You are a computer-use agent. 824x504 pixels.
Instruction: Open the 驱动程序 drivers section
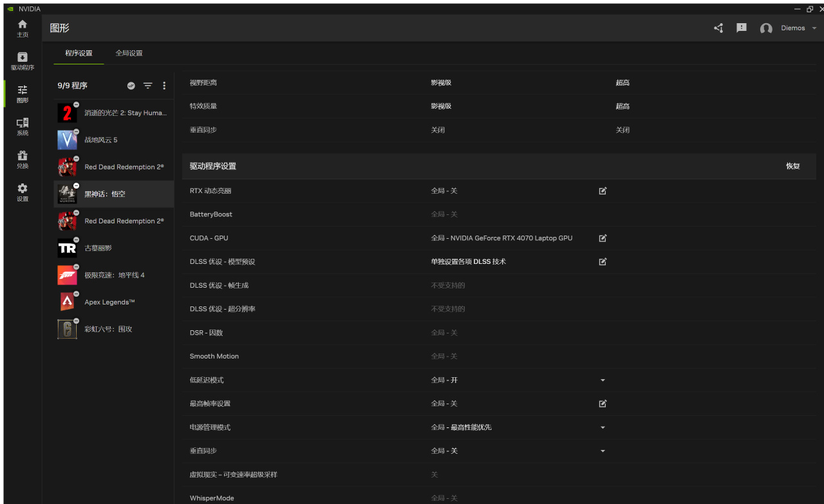coord(23,61)
